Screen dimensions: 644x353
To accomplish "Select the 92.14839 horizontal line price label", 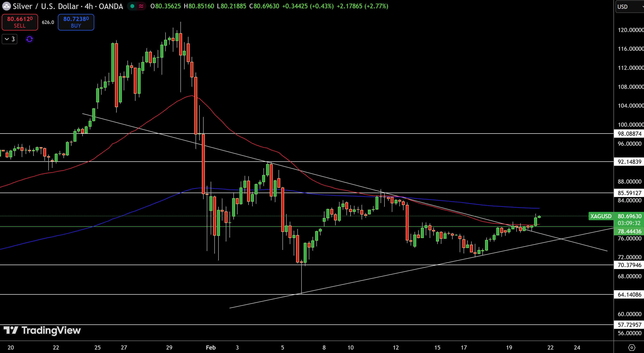I will pyautogui.click(x=629, y=162).
